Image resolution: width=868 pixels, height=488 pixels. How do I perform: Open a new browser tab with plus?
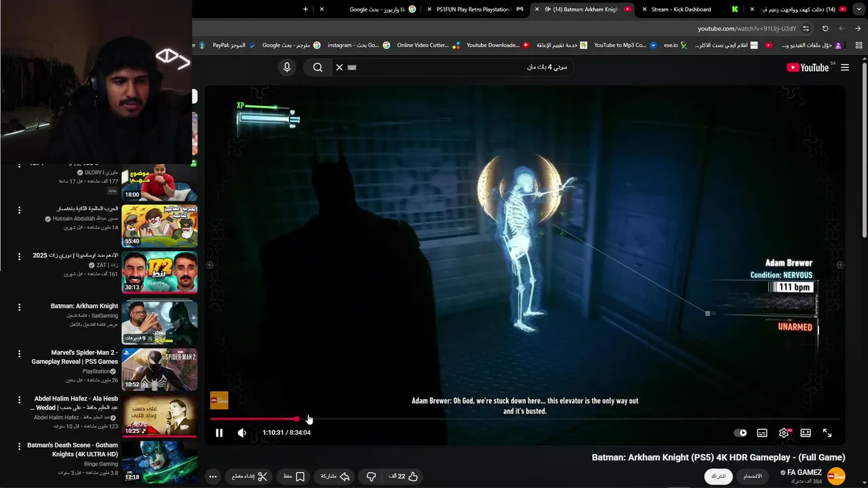pyautogui.click(x=305, y=9)
